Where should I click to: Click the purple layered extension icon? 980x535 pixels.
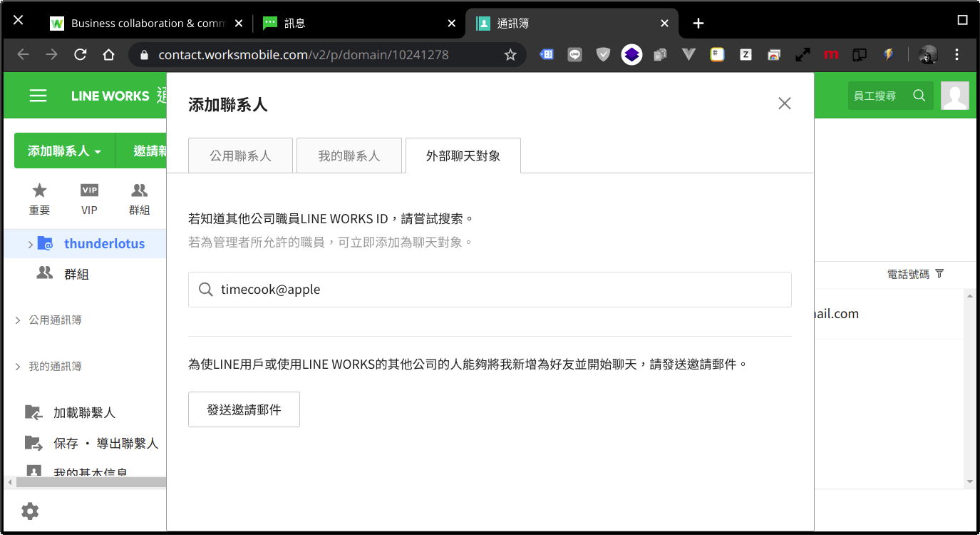(x=631, y=54)
